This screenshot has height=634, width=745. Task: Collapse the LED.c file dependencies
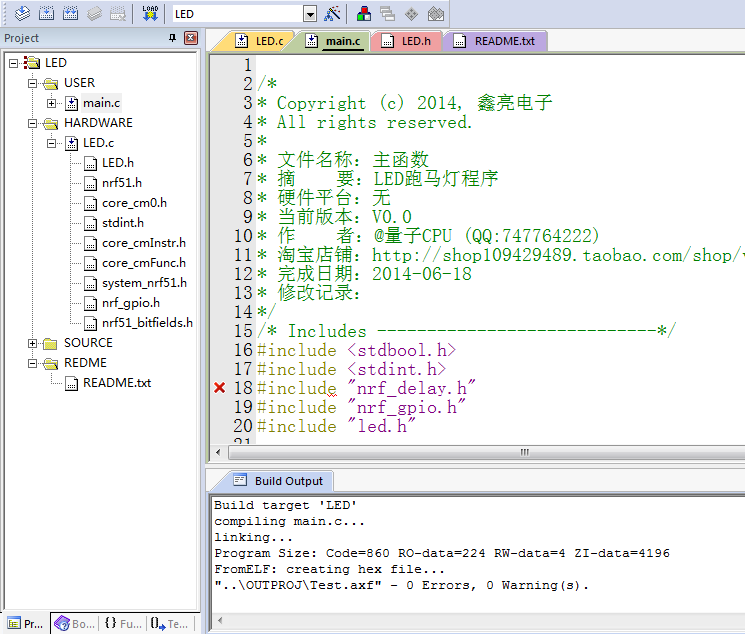(51, 143)
